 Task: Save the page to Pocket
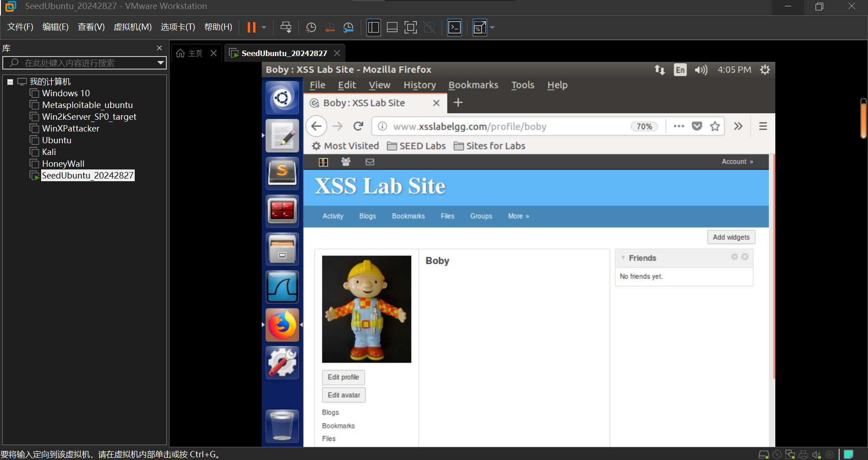pos(697,126)
